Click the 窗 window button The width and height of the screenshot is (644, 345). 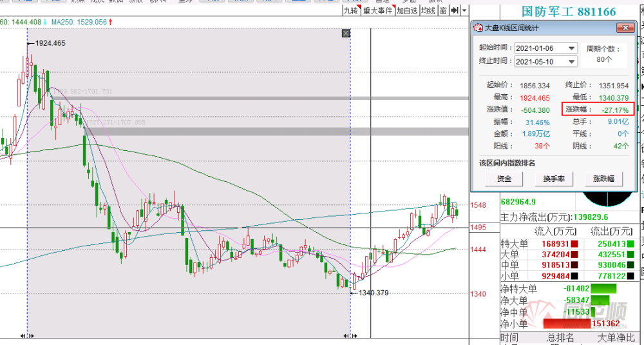[x=443, y=11]
